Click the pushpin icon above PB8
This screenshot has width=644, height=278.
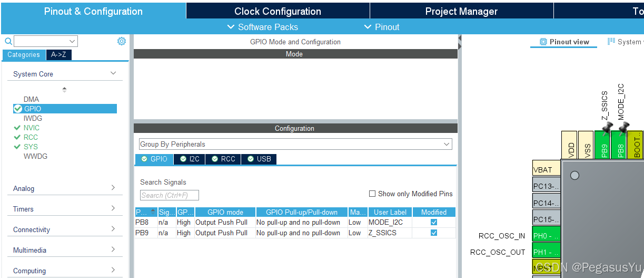pos(623,127)
